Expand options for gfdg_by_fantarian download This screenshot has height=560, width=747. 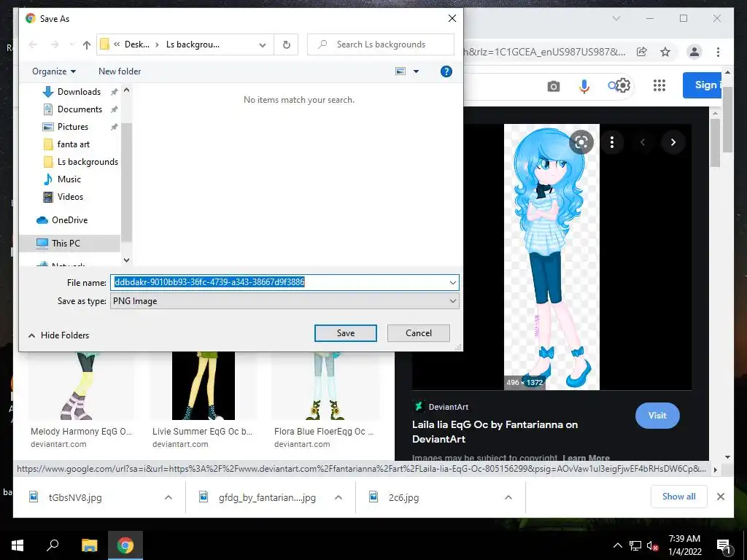pos(338,497)
